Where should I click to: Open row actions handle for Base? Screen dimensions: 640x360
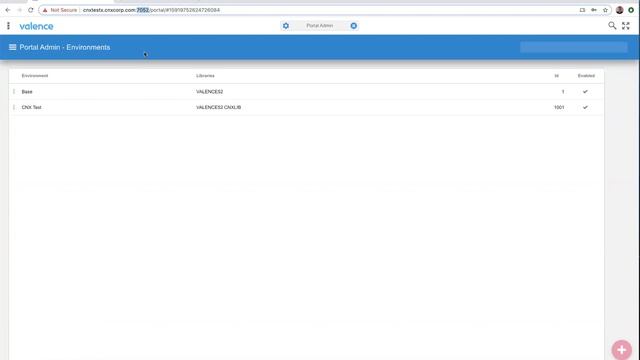coord(14,92)
